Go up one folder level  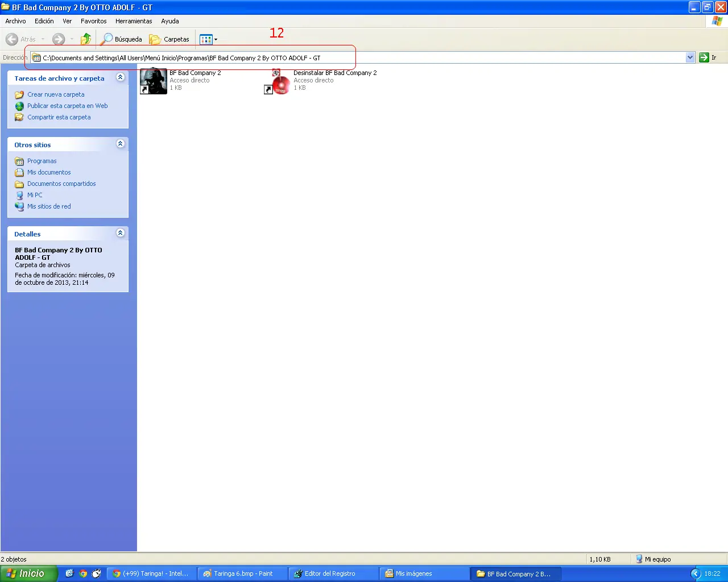point(86,39)
